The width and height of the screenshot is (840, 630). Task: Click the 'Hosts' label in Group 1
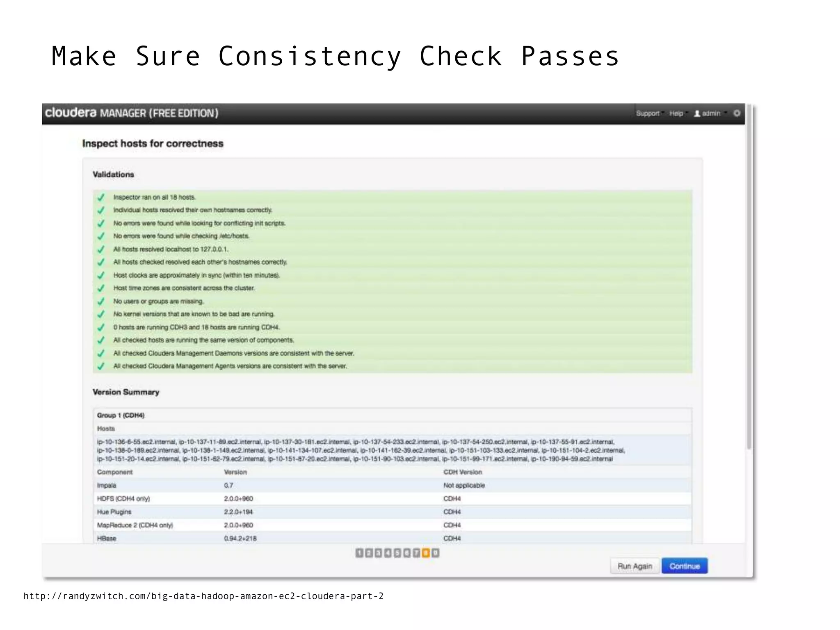106,429
